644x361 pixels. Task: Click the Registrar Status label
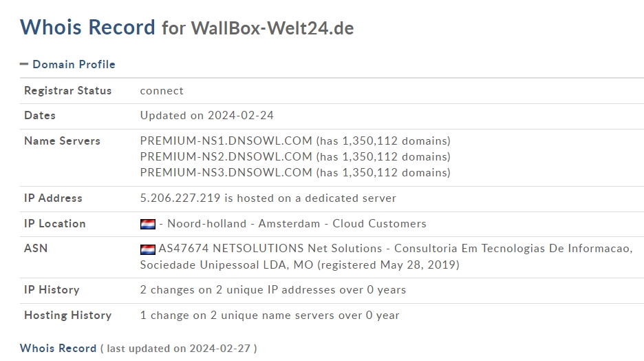[x=67, y=91]
